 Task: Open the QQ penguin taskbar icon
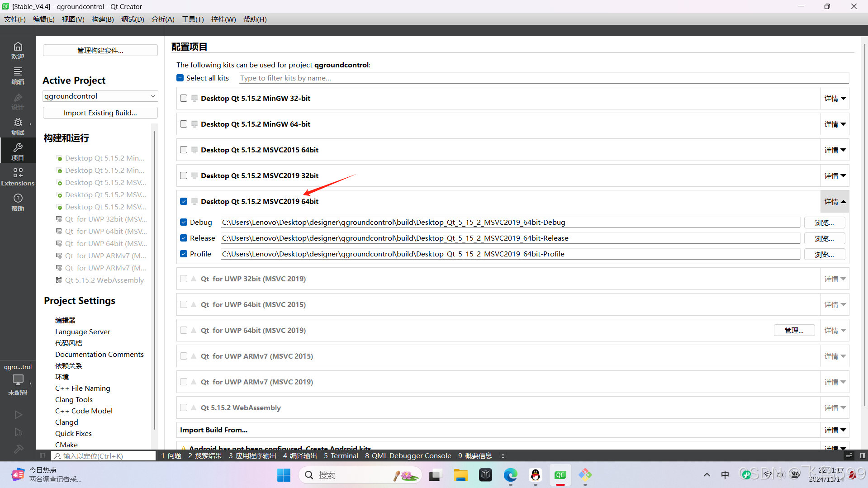pyautogui.click(x=535, y=475)
